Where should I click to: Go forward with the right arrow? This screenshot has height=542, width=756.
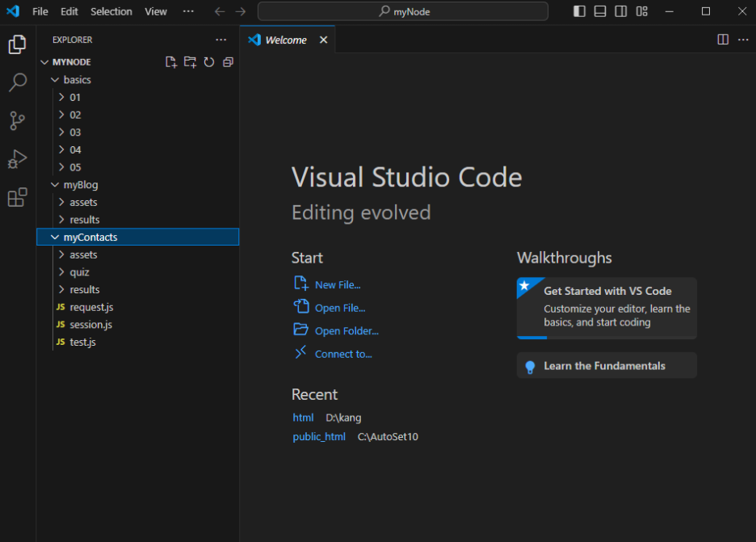[x=241, y=11]
